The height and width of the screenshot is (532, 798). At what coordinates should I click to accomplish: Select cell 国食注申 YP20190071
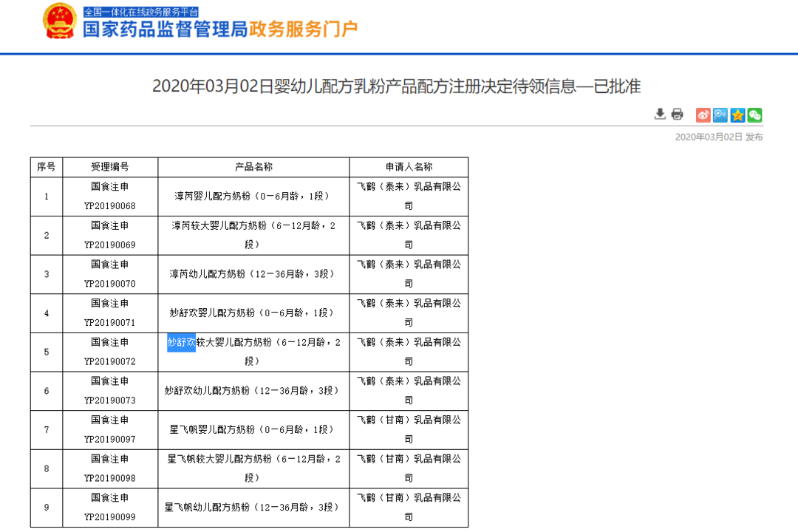[x=110, y=313]
